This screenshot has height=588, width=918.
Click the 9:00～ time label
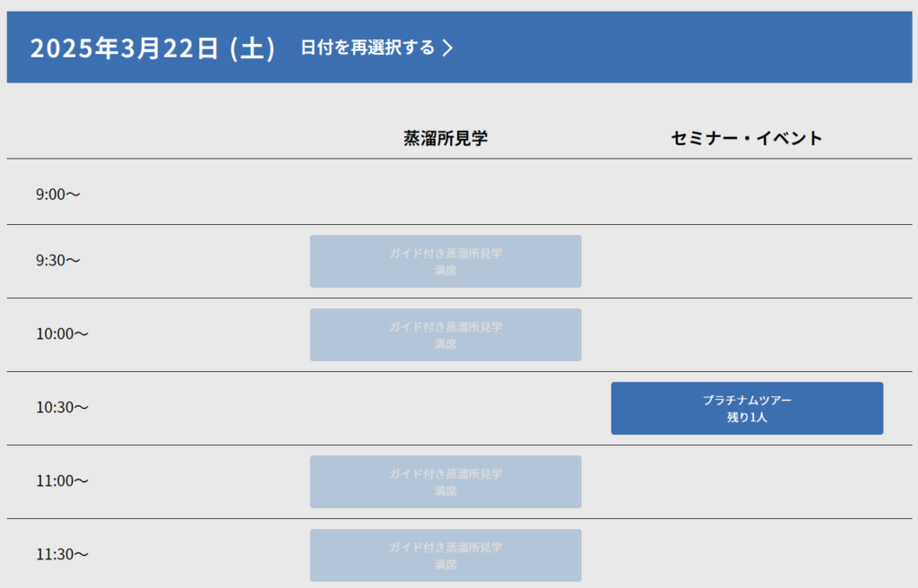pyautogui.click(x=58, y=194)
